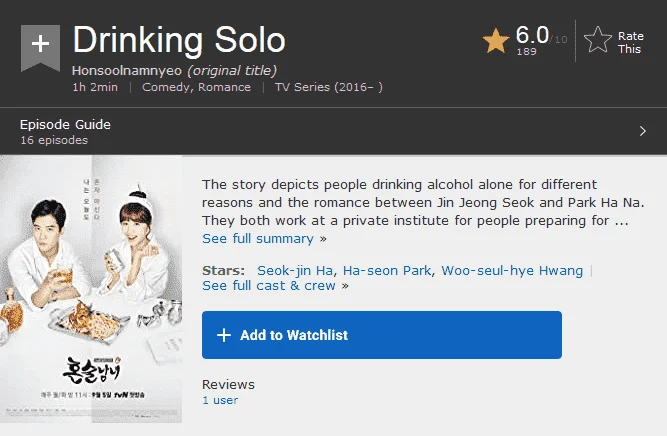The width and height of the screenshot is (667, 436).
Task: Open Woo-seul-hye Hwang's profile link
Action: click(512, 271)
